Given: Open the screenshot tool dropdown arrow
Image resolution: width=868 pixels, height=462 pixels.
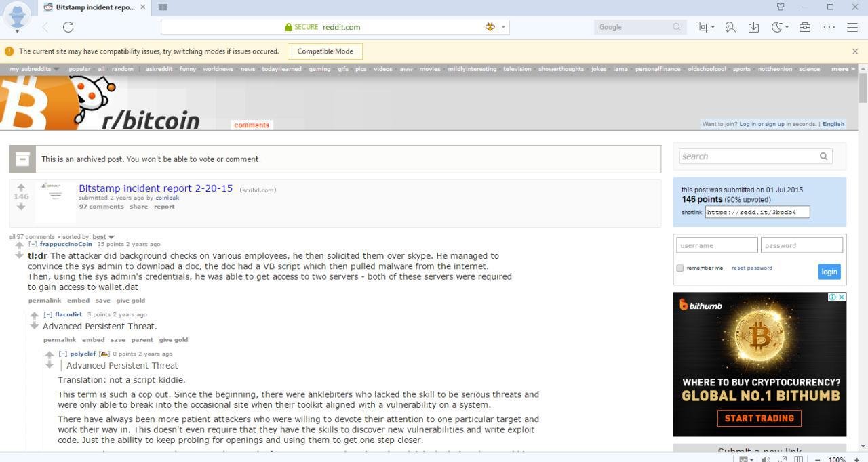Looking at the screenshot, I should [x=713, y=27].
